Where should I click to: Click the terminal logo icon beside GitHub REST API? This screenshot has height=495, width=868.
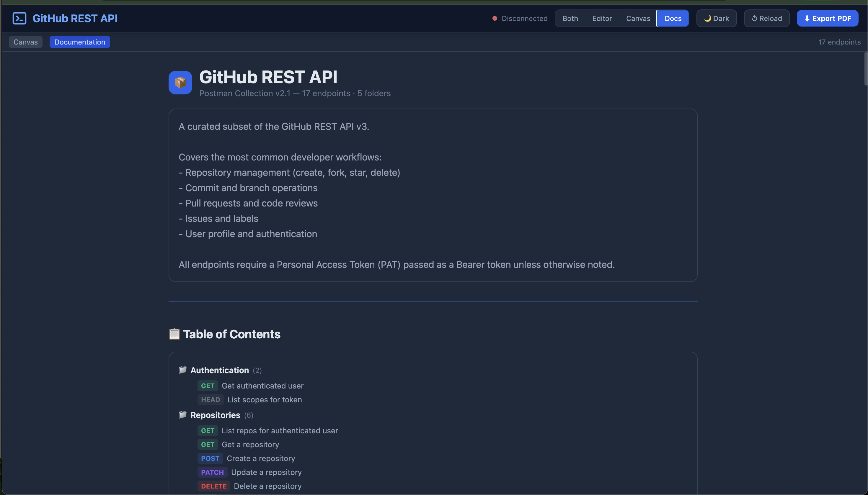point(19,18)
